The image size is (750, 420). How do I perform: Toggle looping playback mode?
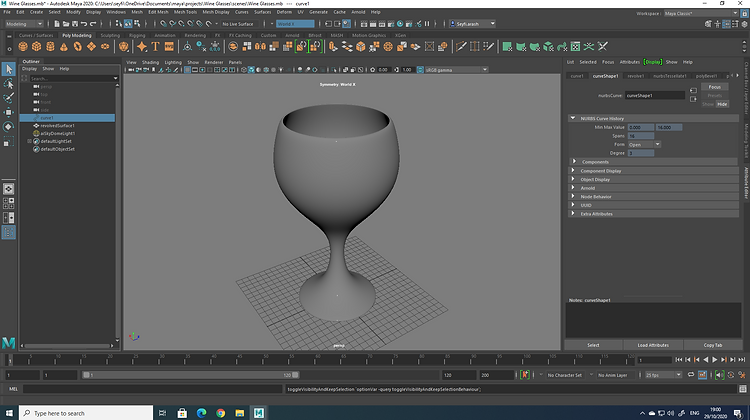point(691,375)
